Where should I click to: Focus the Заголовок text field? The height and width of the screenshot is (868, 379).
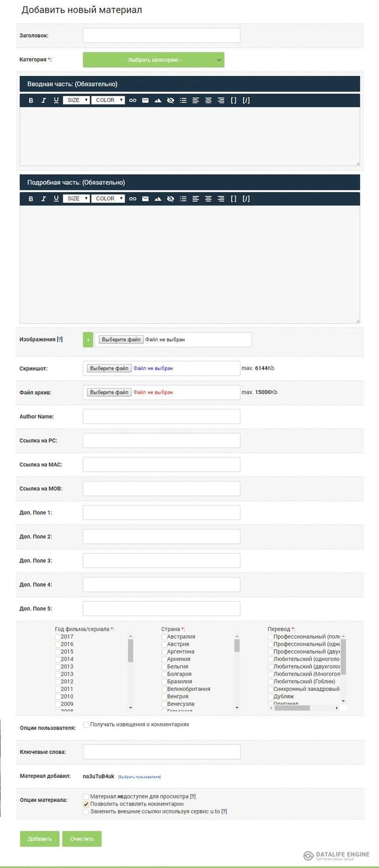coord(161,35)
